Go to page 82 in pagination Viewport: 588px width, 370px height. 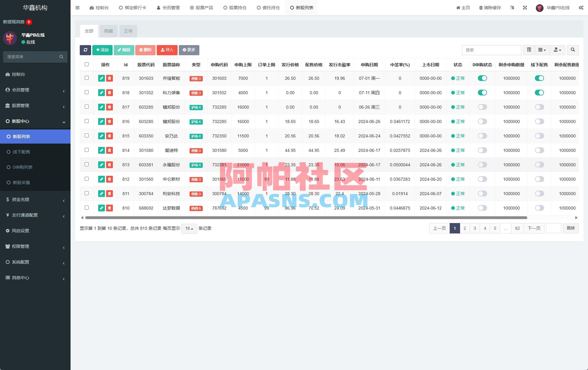[x=517, y=228]
